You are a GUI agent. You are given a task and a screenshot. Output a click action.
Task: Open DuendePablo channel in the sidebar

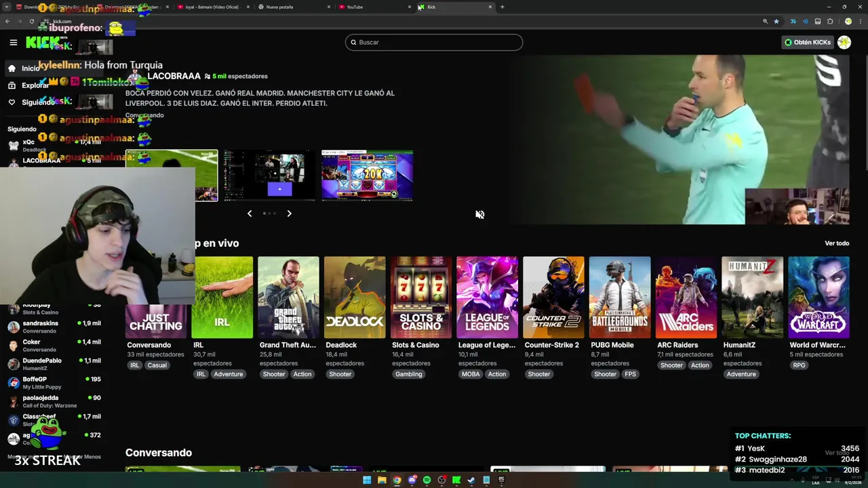click(54, 364)
